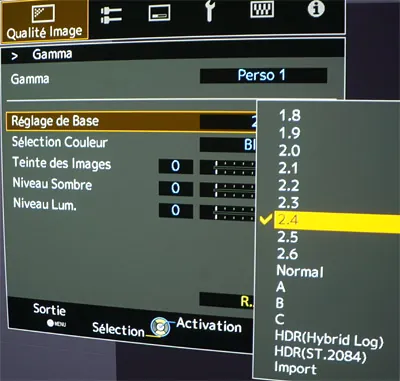Choose gamma 1.8 in the list
400x381 pixels.
click(289, 115)
